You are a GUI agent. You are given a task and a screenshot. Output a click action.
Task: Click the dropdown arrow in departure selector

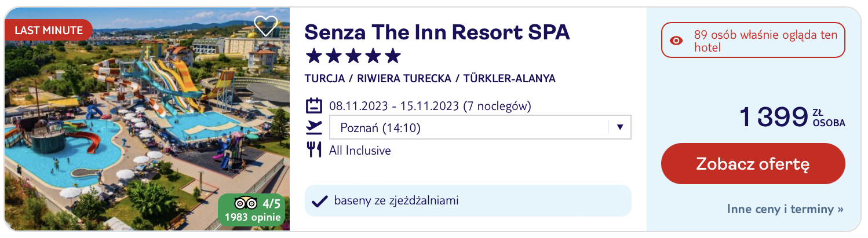tap(619, 127)
